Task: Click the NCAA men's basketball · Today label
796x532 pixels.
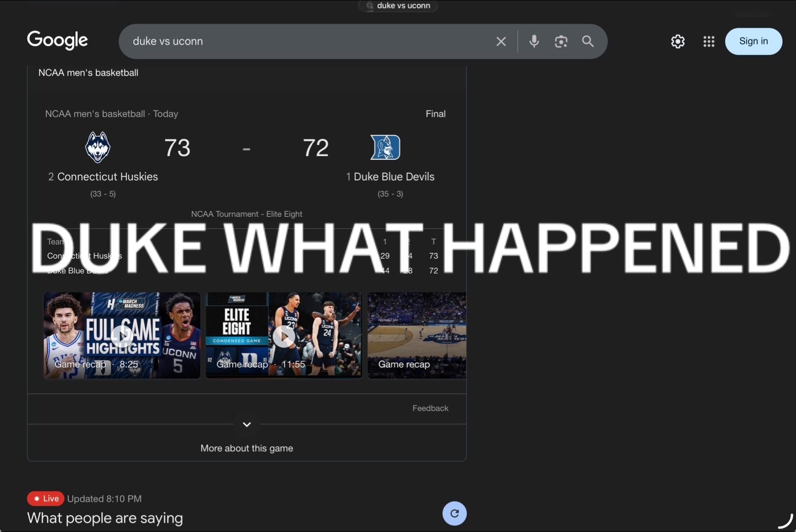Action: click(x=112, y=114)
